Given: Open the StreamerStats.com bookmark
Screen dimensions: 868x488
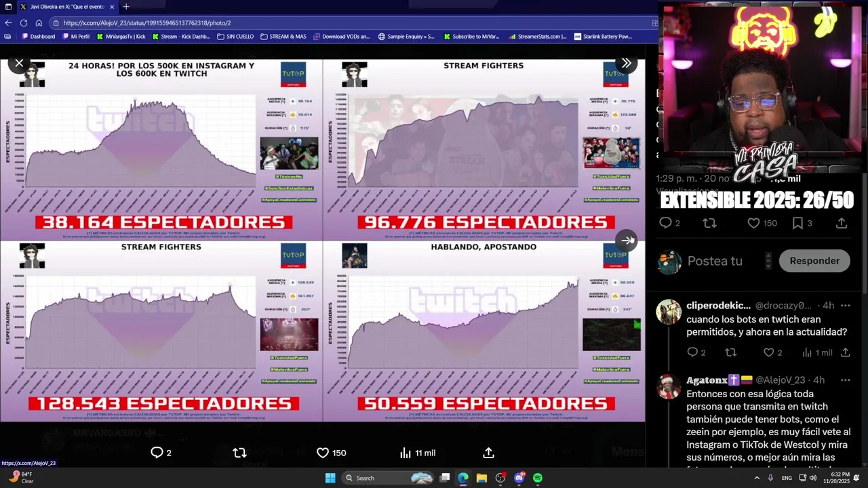Looking at the screenshot, I should 537,37.
